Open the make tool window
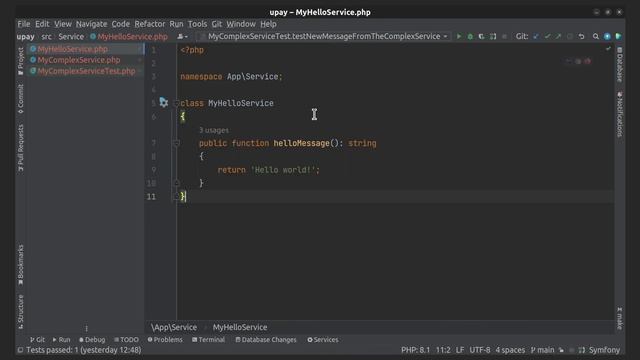This screenshot has height=360, width=640. 620,318
